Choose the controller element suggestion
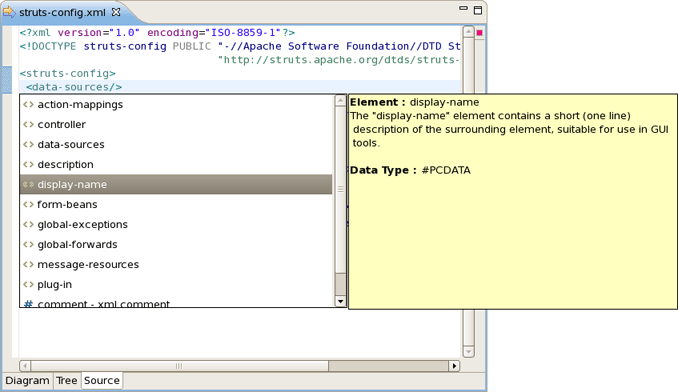678x392 pixels. tap(176, 124)
